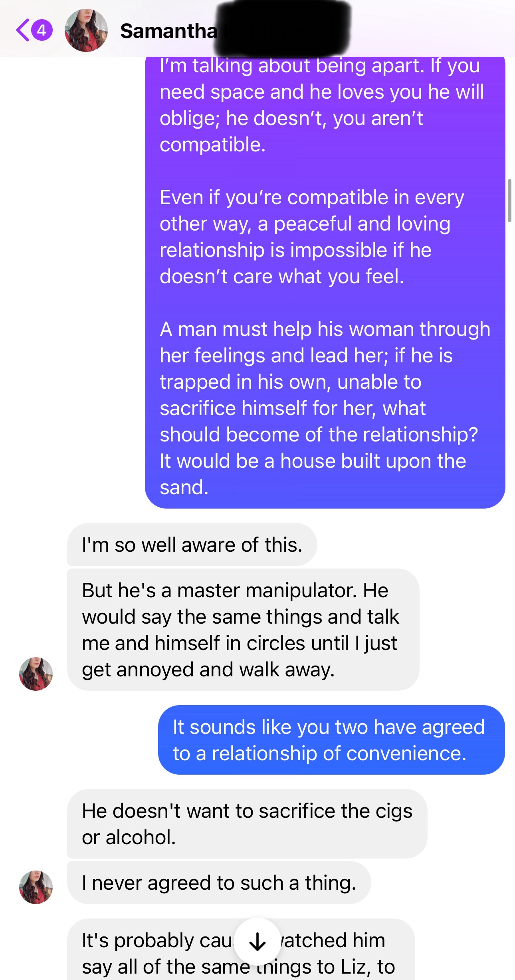This screenshot has width=515, height=980.
Task: Tap the blue 'relationship of convenience' message
Action: tap(331, 740)
